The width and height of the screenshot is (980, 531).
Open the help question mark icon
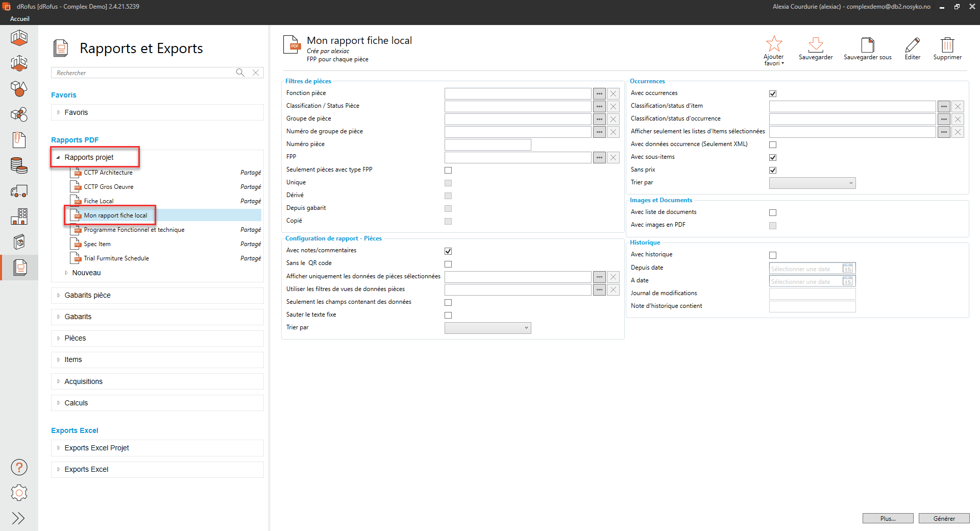[x=19, y=467]
